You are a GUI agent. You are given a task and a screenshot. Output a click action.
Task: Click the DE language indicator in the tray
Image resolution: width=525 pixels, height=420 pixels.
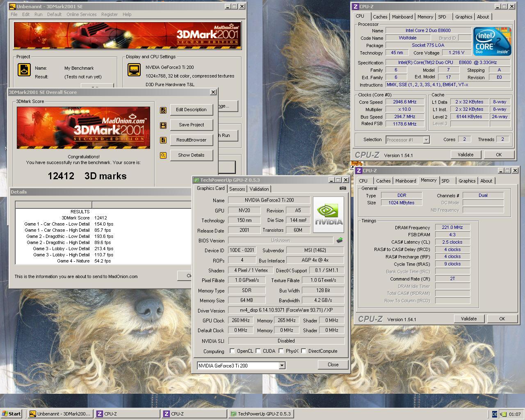(x=495, y=414)
